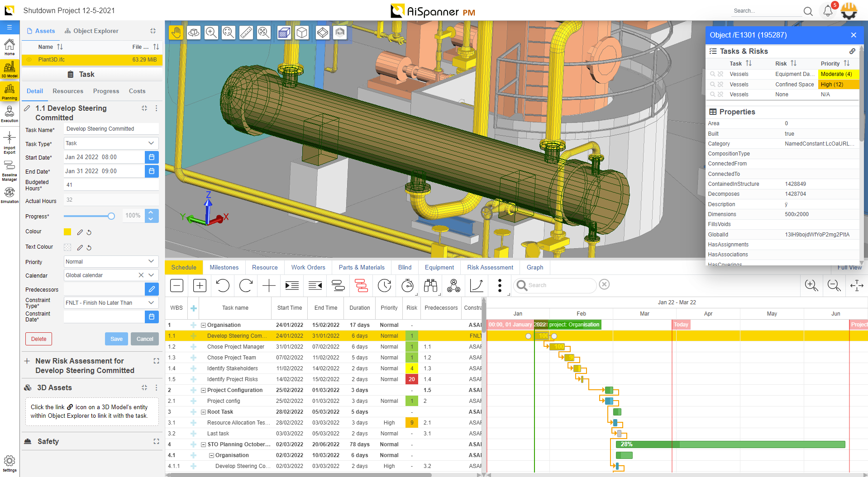Click the orbit rotate 3D view tool
Viewport: 868px width, 477px height.
[x=194, y=33]
